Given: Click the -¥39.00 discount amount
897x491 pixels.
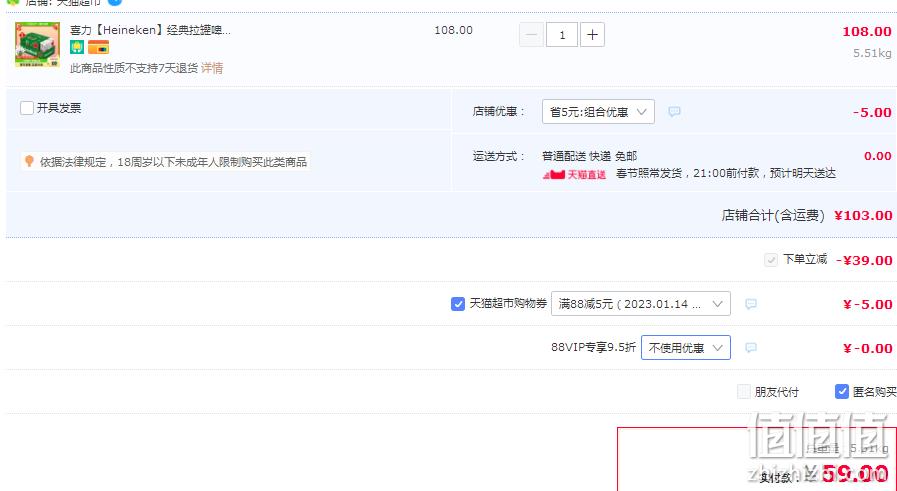Looking at the screenshot, I should click(x=864, y=260).
